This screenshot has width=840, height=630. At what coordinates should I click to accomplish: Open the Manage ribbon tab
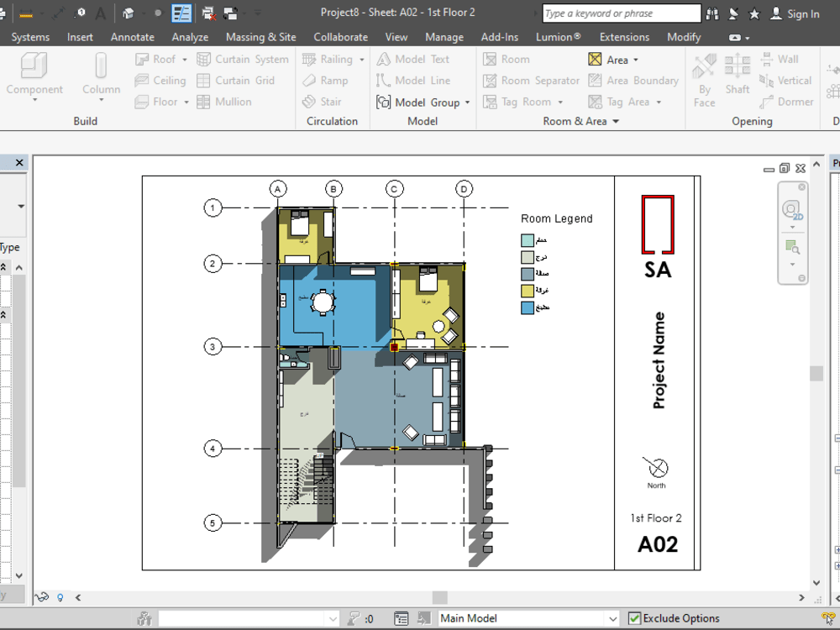click(x=444, y=37)
